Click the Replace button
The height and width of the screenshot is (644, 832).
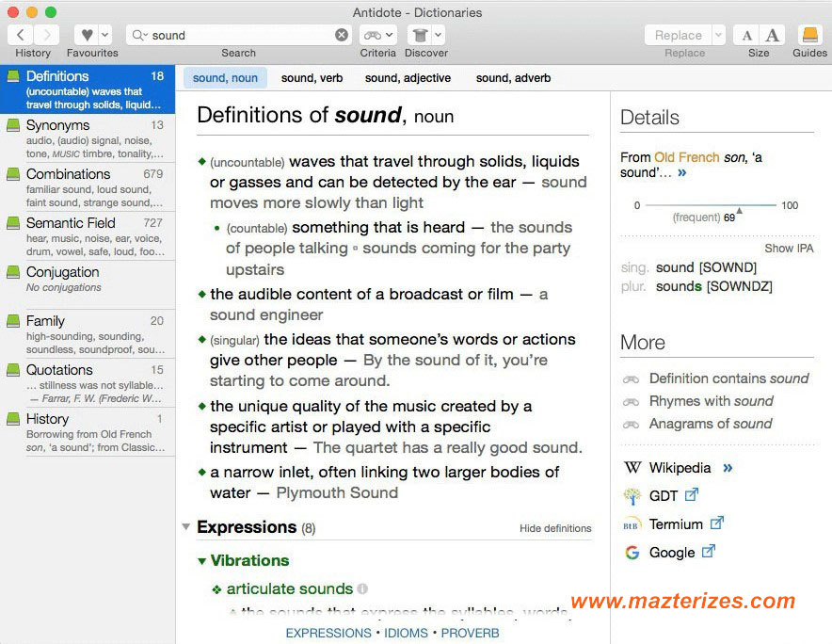pyautogui.click(x=679, y=35)
